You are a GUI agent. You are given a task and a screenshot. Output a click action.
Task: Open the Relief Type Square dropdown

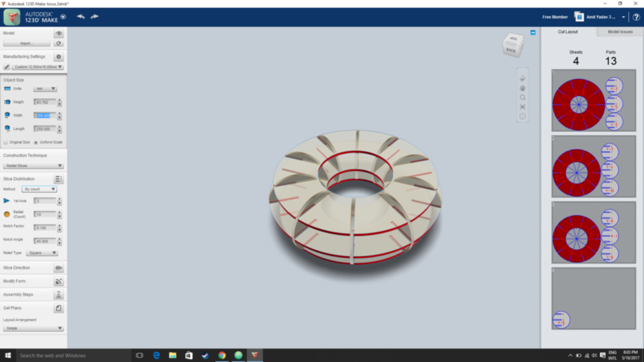click(x=42, y=253)
